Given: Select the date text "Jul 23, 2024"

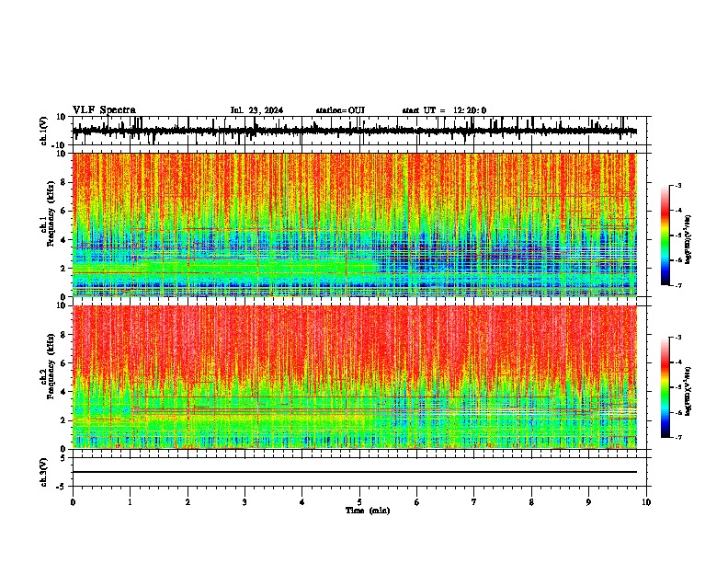Looking at the screenshot, I should tap(256, 110).
